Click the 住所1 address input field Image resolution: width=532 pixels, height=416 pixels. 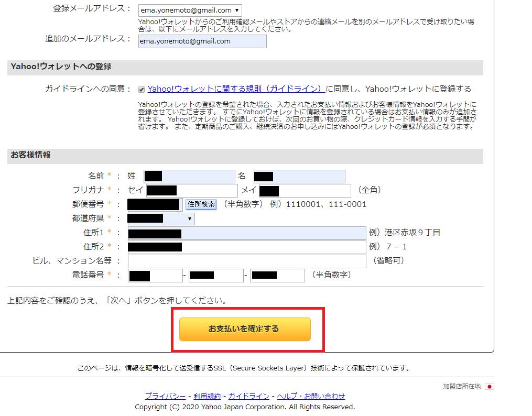[x=247, y=233]
